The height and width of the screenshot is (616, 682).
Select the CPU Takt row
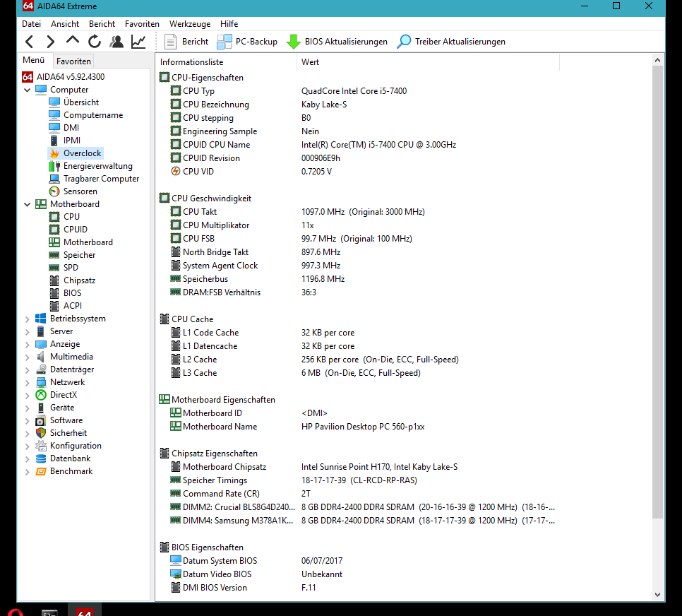tap(297, 212)
